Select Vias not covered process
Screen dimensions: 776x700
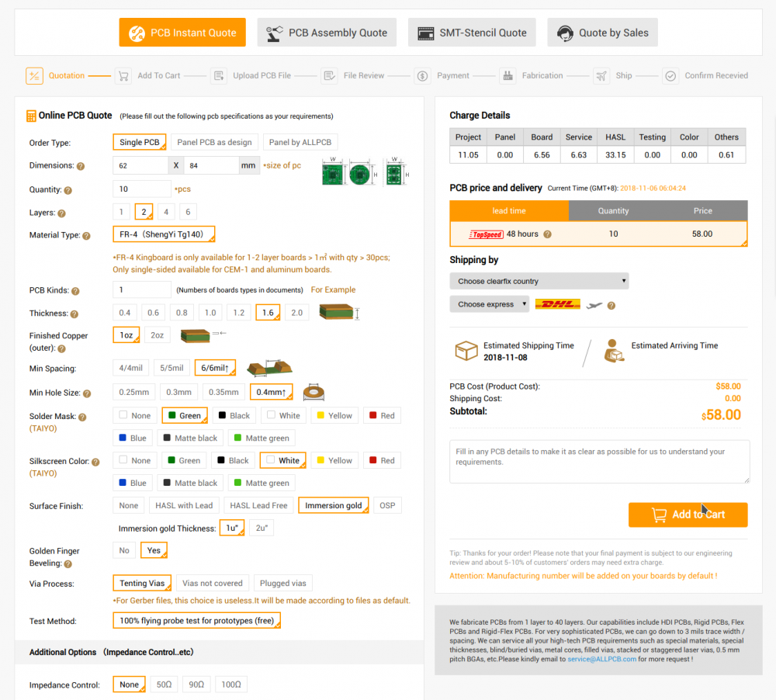click(x=213, y=583)
